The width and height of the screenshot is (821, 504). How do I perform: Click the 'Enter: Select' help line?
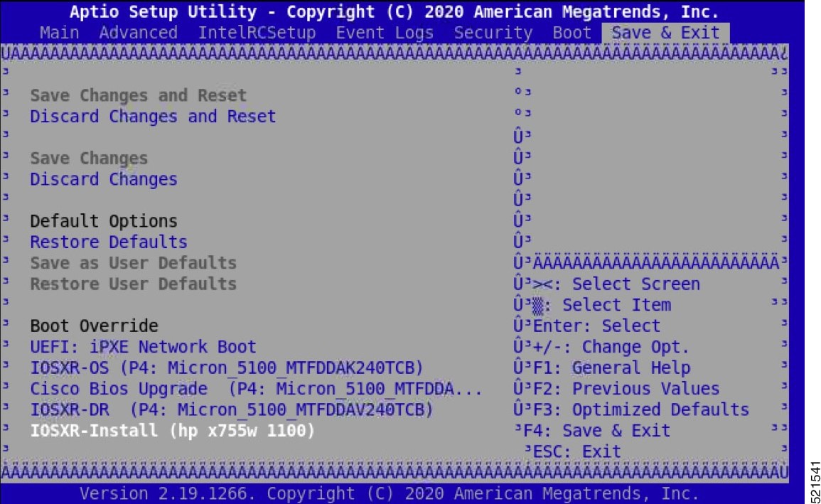pos(596,326)
